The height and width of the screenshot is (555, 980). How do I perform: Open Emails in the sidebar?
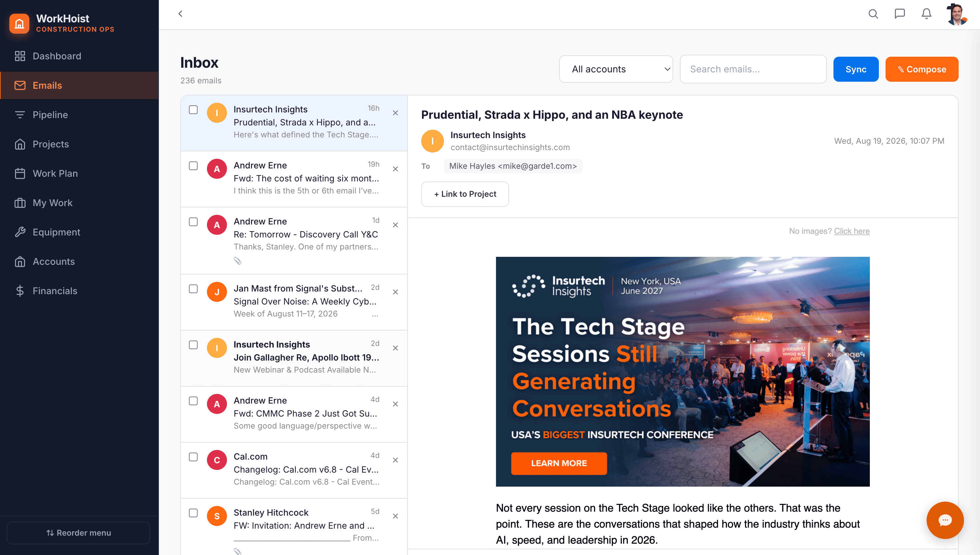[x=79, y=85]
